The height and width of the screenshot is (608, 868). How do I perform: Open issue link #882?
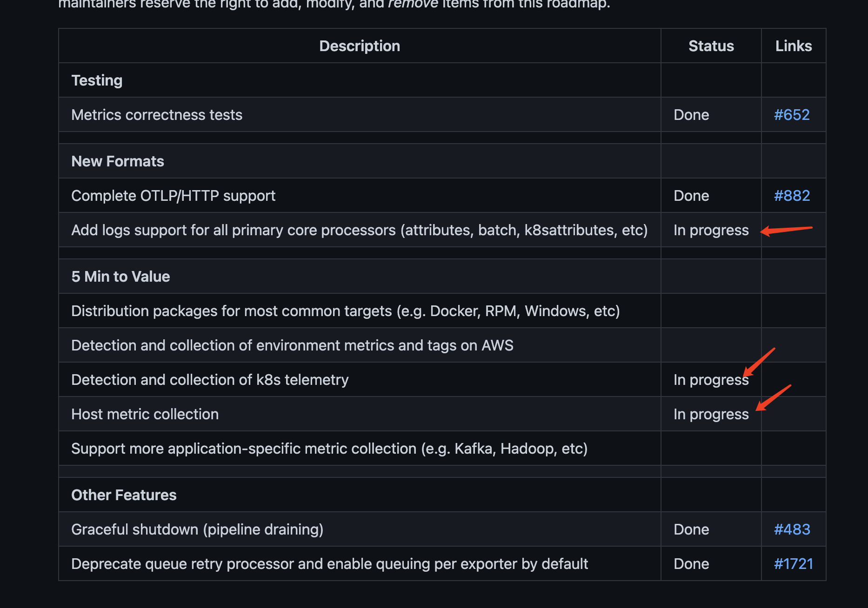coord(792,196)
